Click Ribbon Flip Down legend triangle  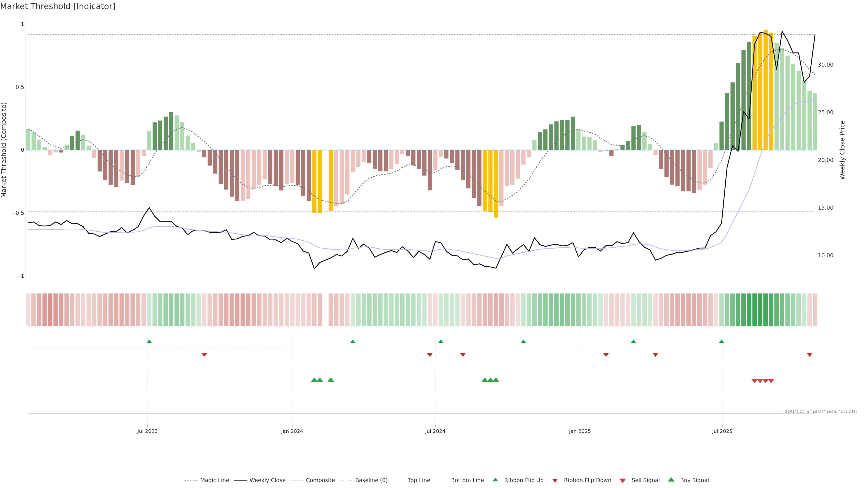[x=555, y=481]
